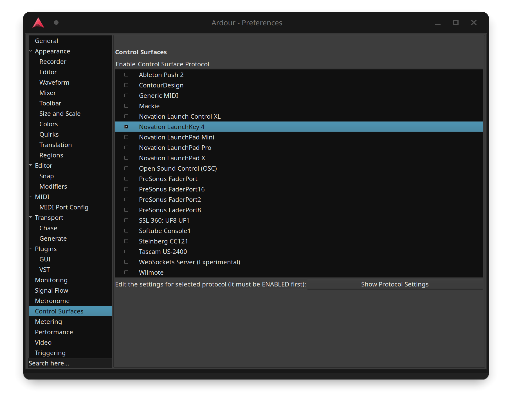Go to the Signal Flow page
512x420 pixels.
point(51,290)
